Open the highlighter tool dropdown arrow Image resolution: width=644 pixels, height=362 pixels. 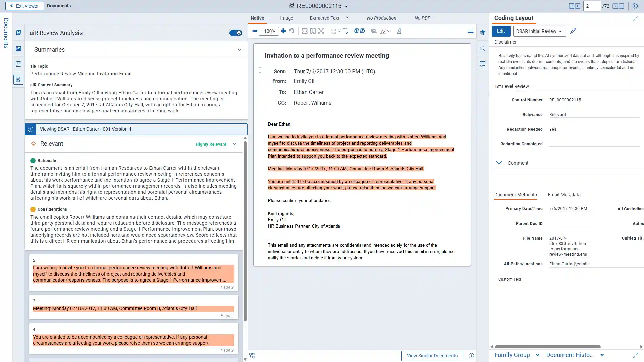389,31
